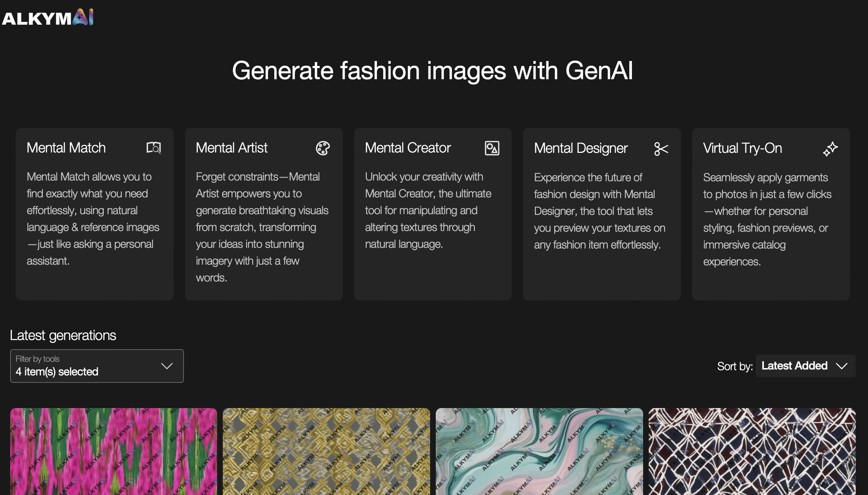
Task: Click the Mental Match book-search icon
Action: point(153,148)
